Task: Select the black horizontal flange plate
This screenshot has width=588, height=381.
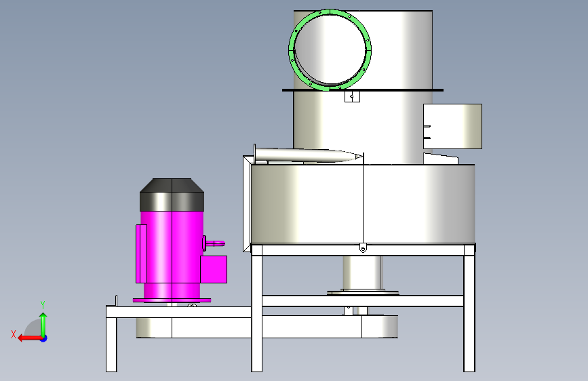Action: 363,90
